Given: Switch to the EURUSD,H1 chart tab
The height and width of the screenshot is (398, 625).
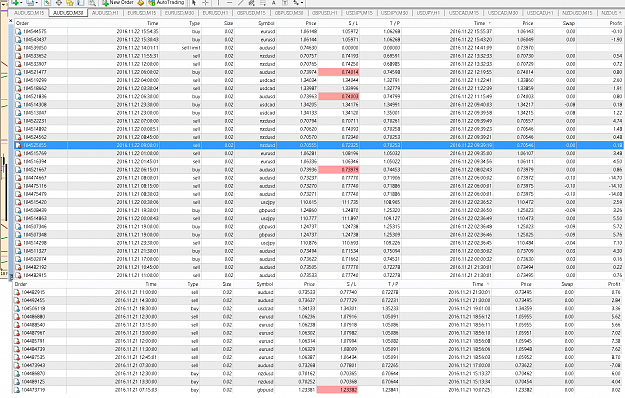Looking at the screenshot, I should point(215,13).
